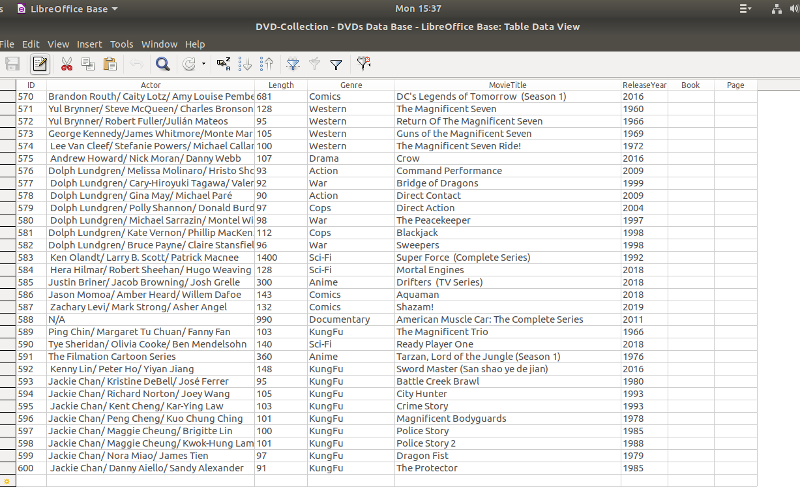The width and height of the screenshot is (800, 487).
Task: Select row header for record 583
Action: (8, 258)
